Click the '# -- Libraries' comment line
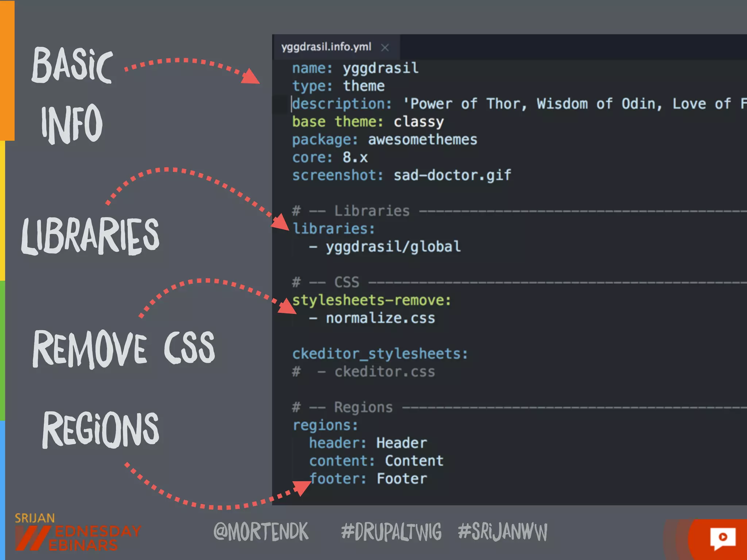The height and width of the screenshot is (560, 747). (x=519, y=211)
